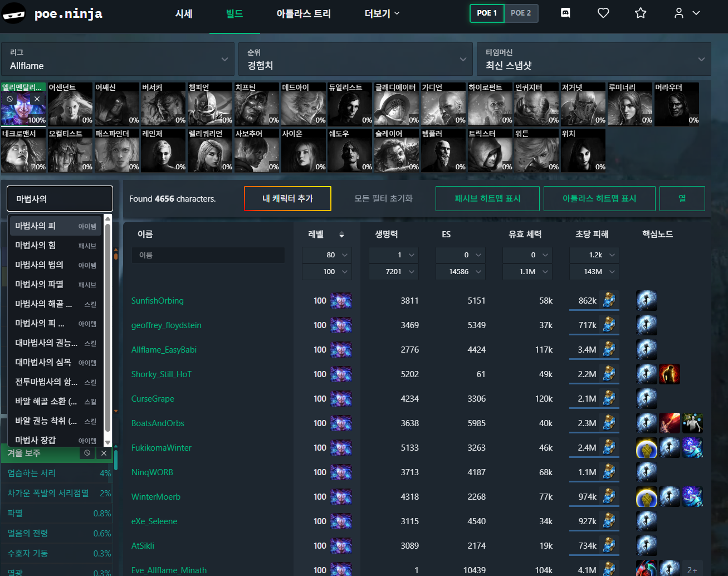Open the 빌드 tab
The width and height of the screenshot is (728, 576).
click(x=234, y=13)
